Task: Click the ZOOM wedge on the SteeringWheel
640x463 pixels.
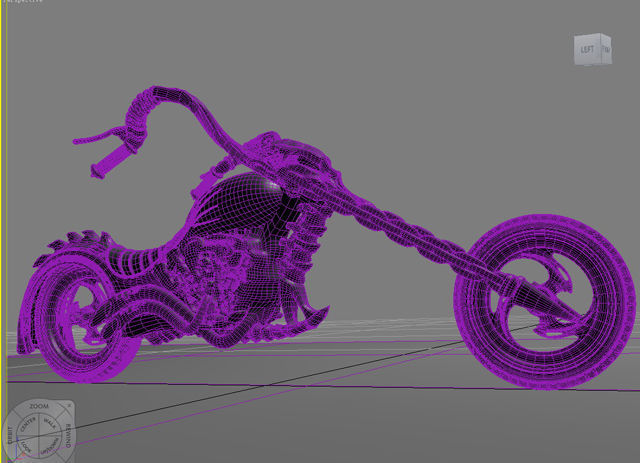Action: tap(39, 406)
